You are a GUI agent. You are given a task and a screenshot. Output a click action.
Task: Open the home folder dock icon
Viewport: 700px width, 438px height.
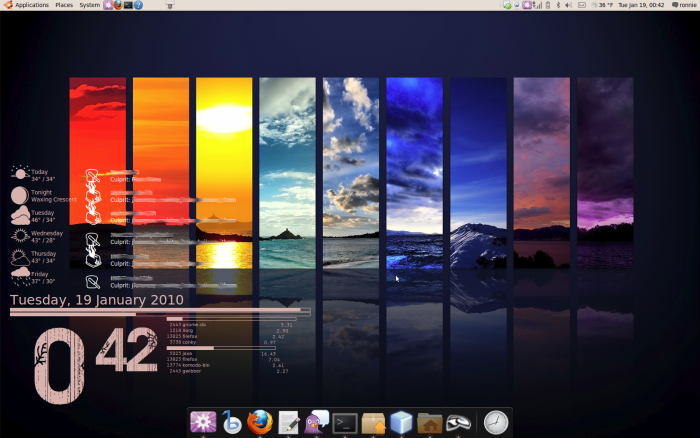(429, 423)
